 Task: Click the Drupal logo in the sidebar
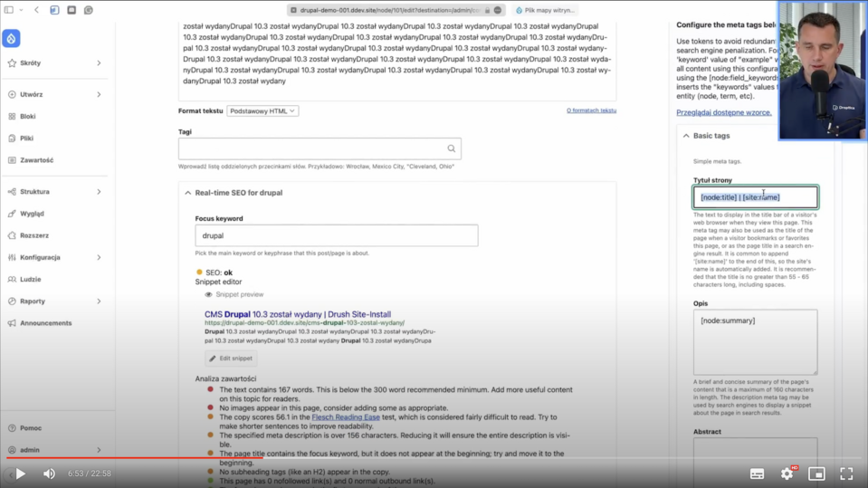point(11,38)
